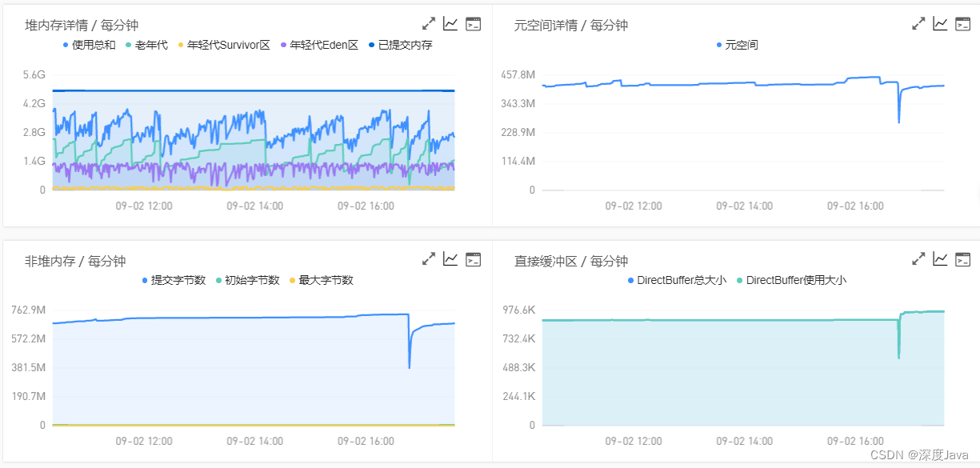
Task: Toggle the 年轻代Survivor区 legend series
Action: click(x=224, y=45)
